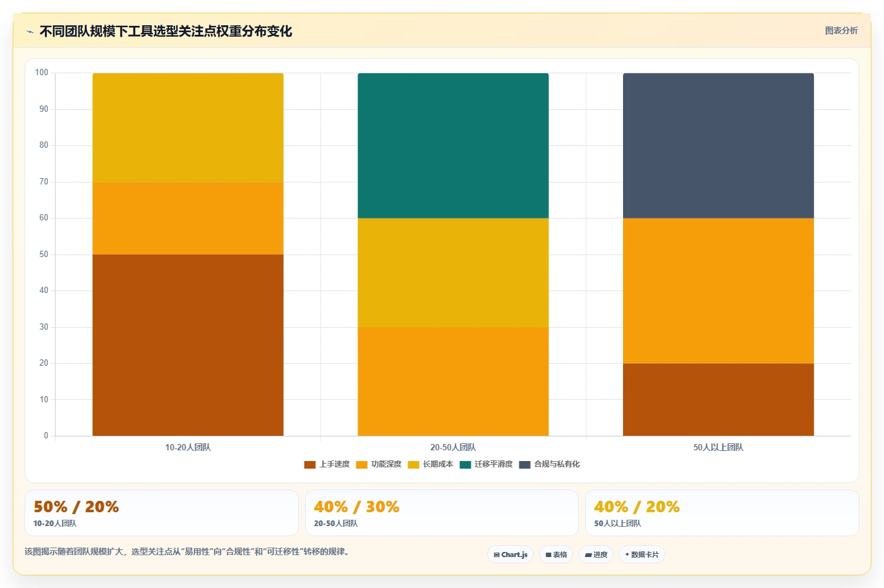
Task: Click the 进度 tag button
Action: click(x=596, y=555)
